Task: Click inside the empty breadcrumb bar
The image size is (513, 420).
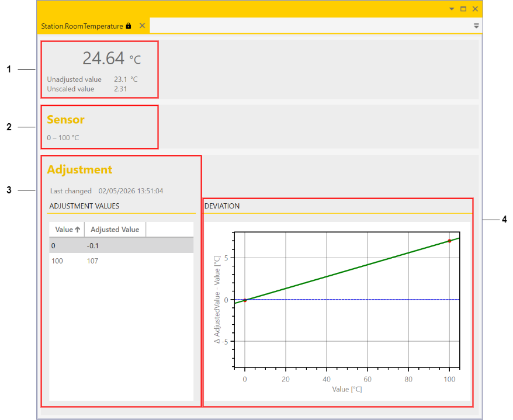Action: [x=310, y=26]
